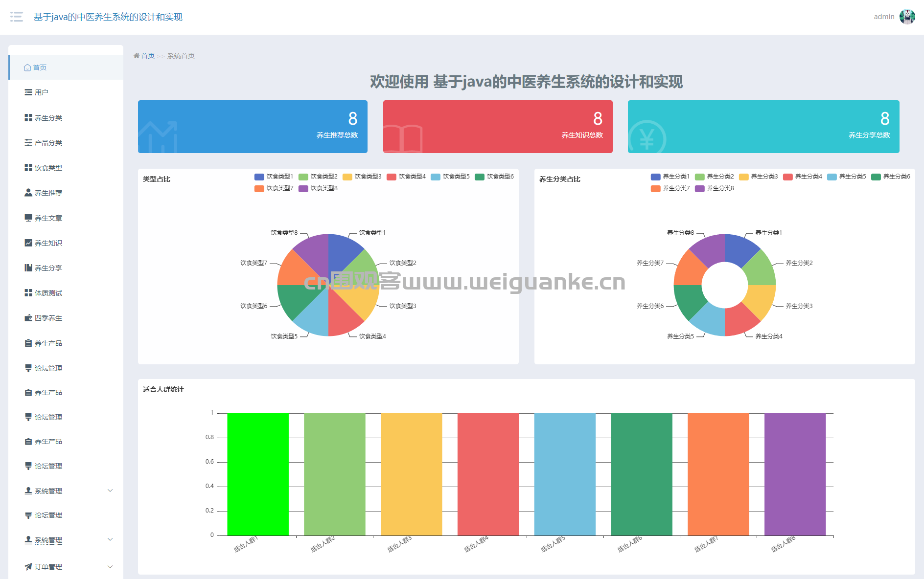924x579 pixels.
Task: Expand the 订单管理 submenu chevron
Action: (110, 567)
